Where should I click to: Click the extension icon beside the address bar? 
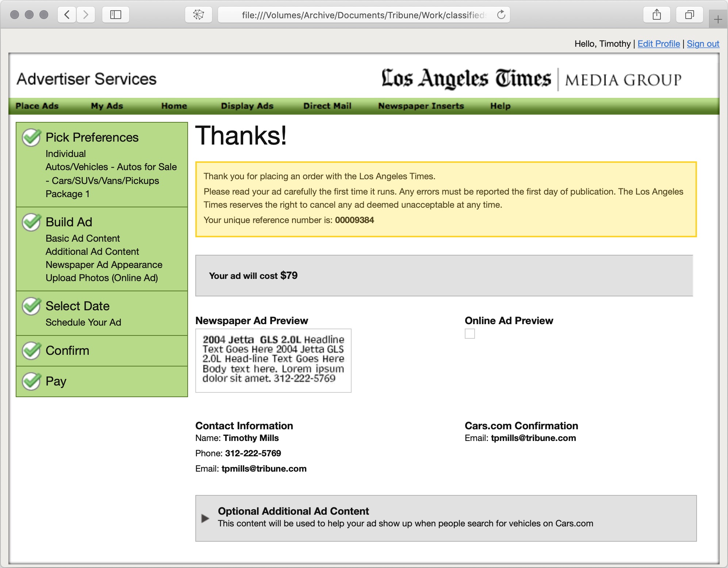coord(198,15)
